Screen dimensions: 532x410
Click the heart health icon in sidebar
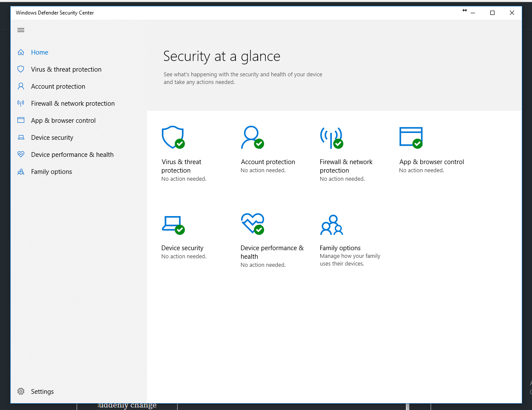click(21, 154)
